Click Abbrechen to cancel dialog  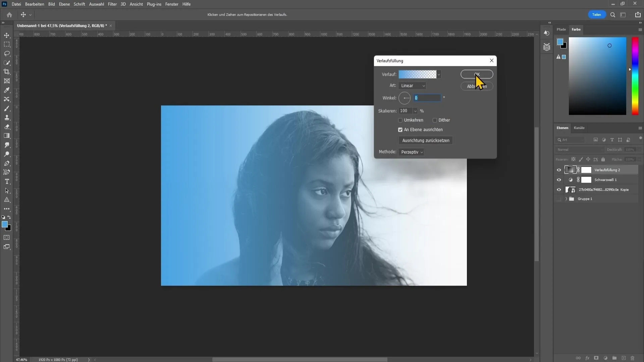click(477, 86)
